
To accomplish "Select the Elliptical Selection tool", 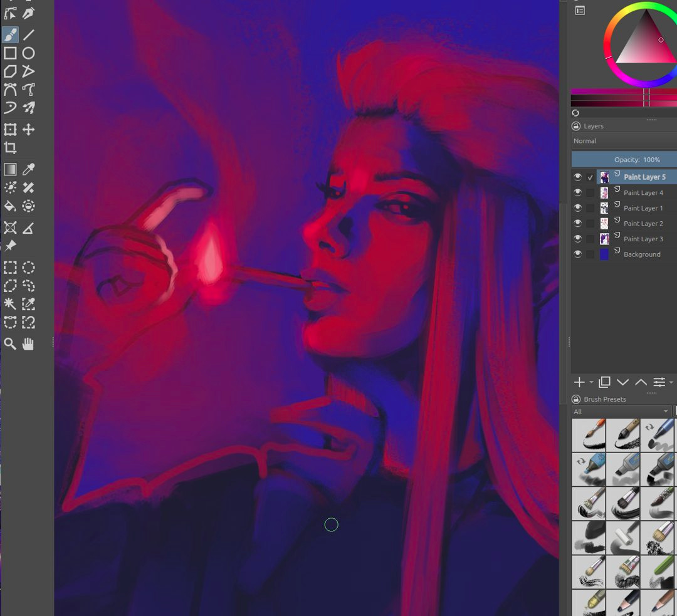I will (28, 268).
